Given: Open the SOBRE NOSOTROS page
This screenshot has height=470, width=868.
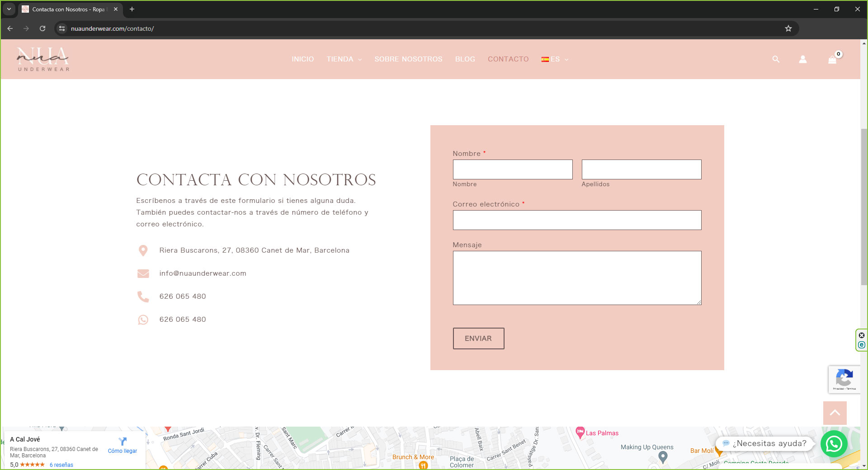Looking at the screenshot, I should click(x=408, y=59).
